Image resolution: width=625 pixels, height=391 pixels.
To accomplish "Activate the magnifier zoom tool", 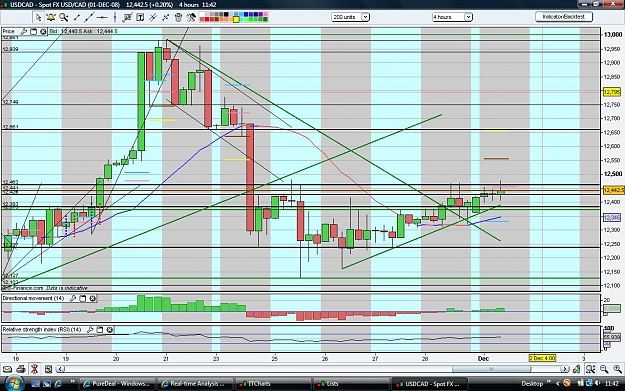I will click(x=64, y=17).
